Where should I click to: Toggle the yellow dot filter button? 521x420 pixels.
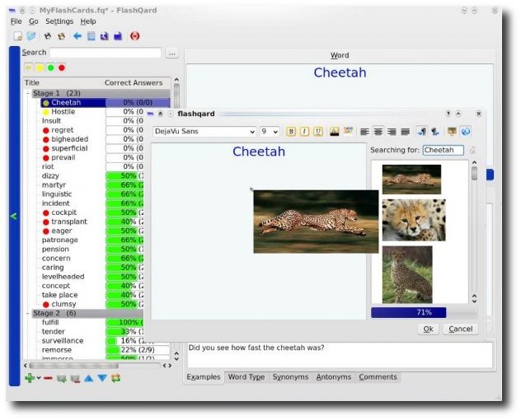click(x=40, y=68)
